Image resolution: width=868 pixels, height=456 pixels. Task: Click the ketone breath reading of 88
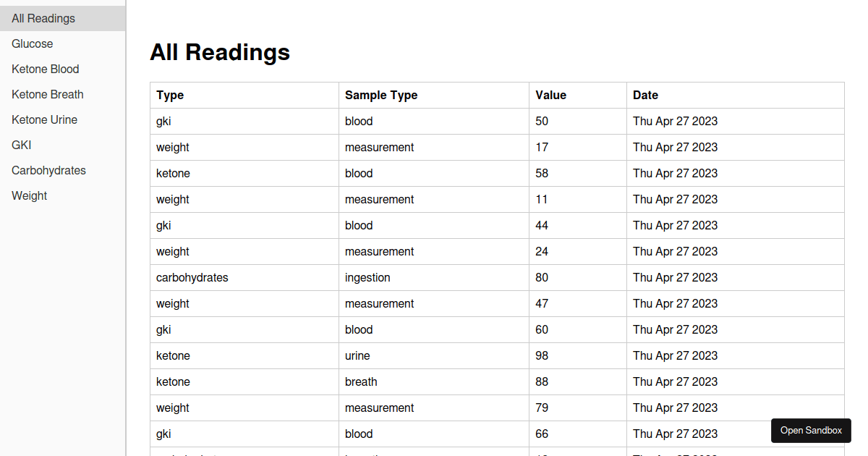pos(362,381)
